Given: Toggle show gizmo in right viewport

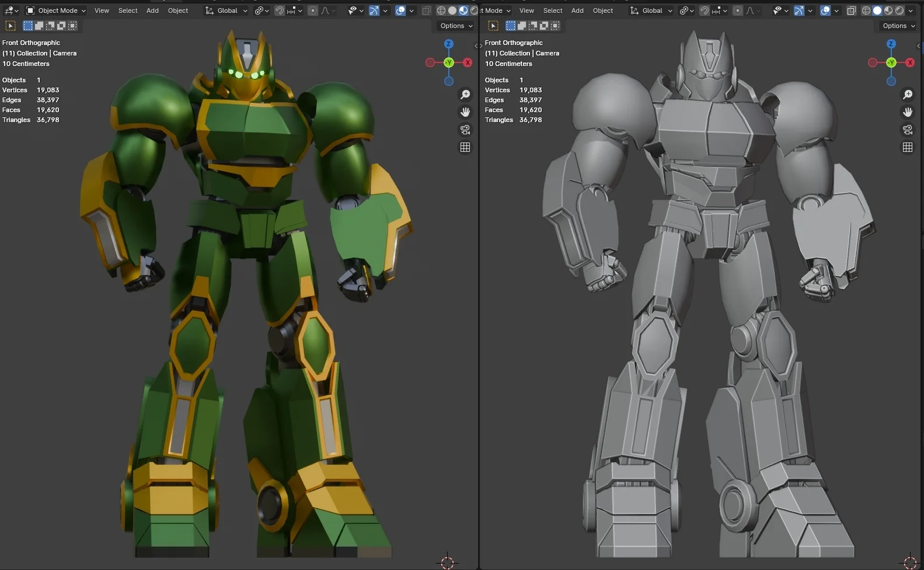Looking at the screenshot, I should click(x=799, y=11).
